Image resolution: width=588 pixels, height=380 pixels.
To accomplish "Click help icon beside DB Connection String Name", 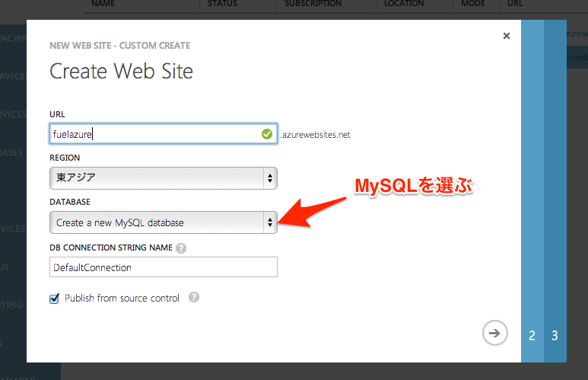I will pos(181,248).
